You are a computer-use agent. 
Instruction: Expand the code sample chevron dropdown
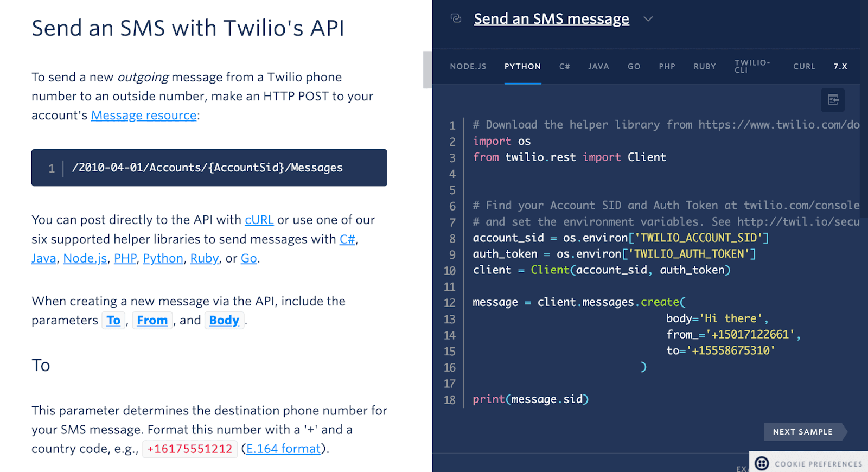point(648,19)
